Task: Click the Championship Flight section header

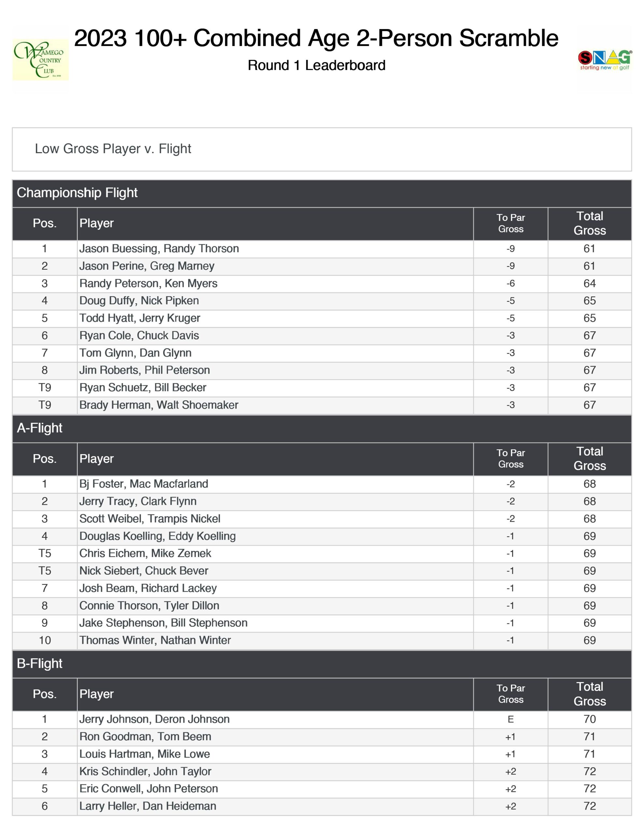Action: point(77,193)
